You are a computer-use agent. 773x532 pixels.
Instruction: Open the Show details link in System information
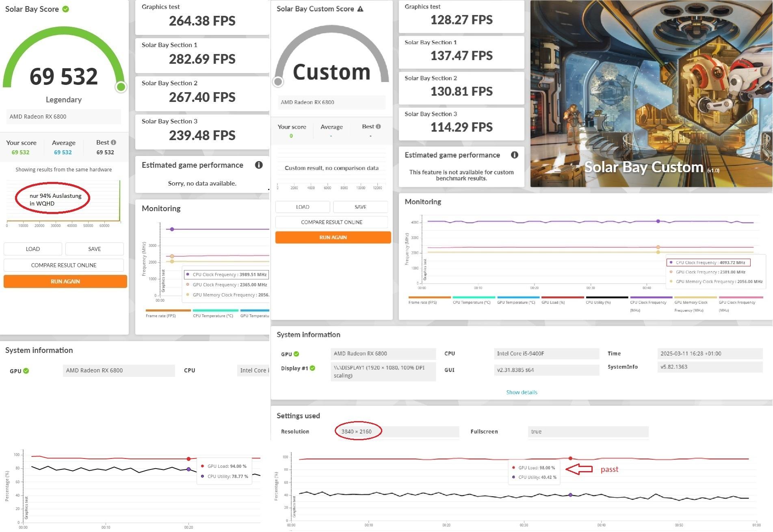click(x=522, y=392)
